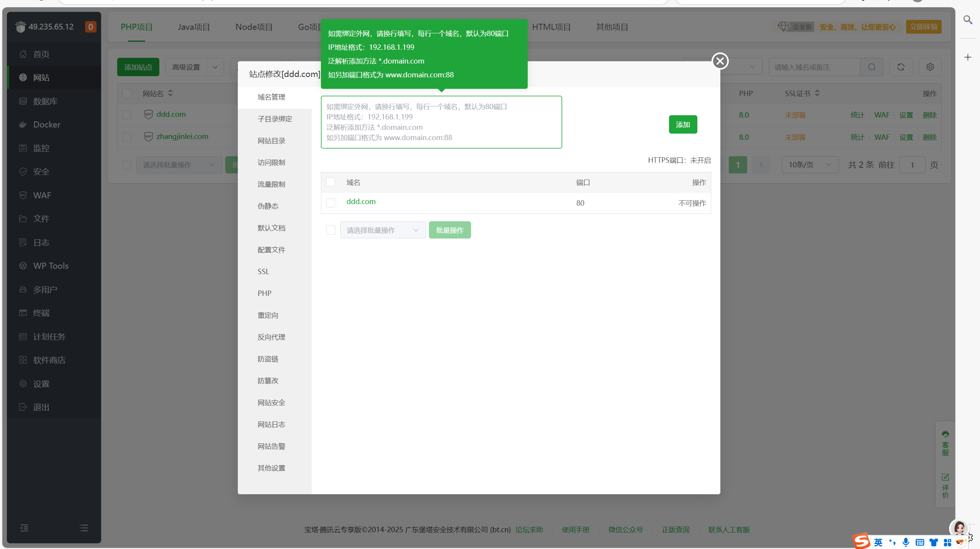Open the 反向代理 tab
The height and width of the screenshot is (549, 980).
(x=271, y=337)
